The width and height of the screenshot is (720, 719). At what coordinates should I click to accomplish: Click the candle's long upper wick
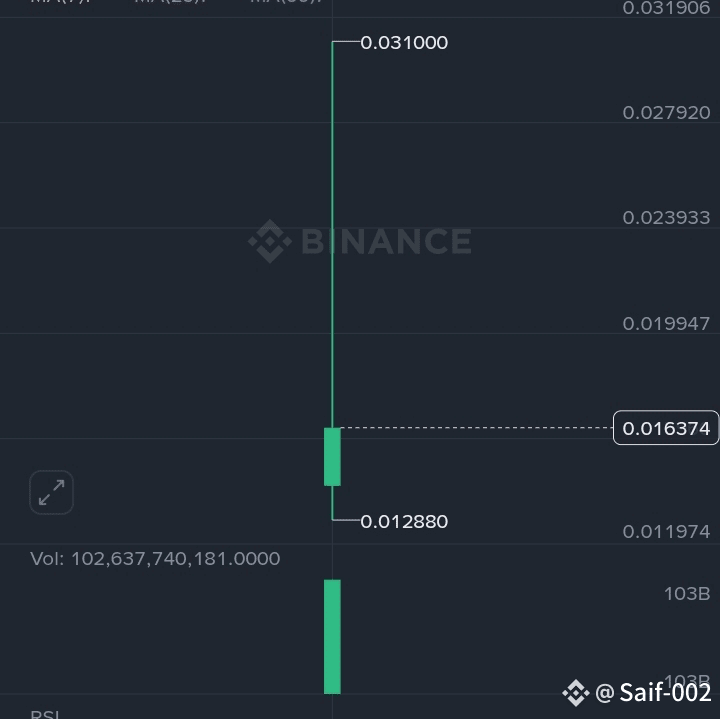[x=332, y=234]
